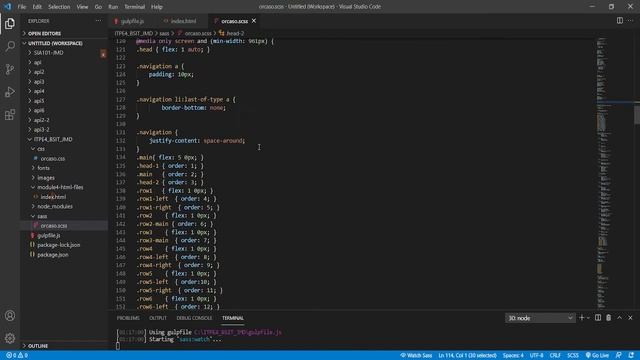Image resolution: width=640 pixels, height=360 pixels.
Task: Click Go Live in status bar
Action: click(x=597, y=355)
